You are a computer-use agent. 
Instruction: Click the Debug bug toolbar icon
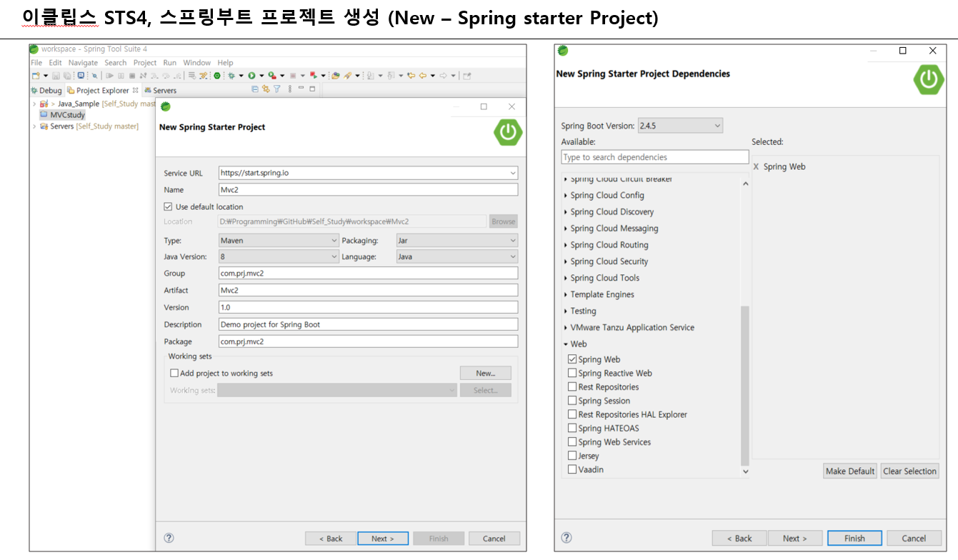[x=231, y=76]
